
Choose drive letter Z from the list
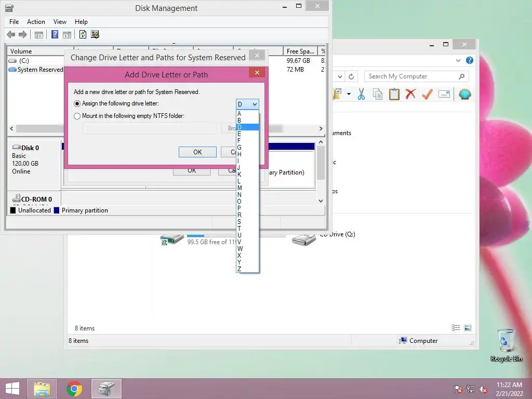[x=247, y=269]
